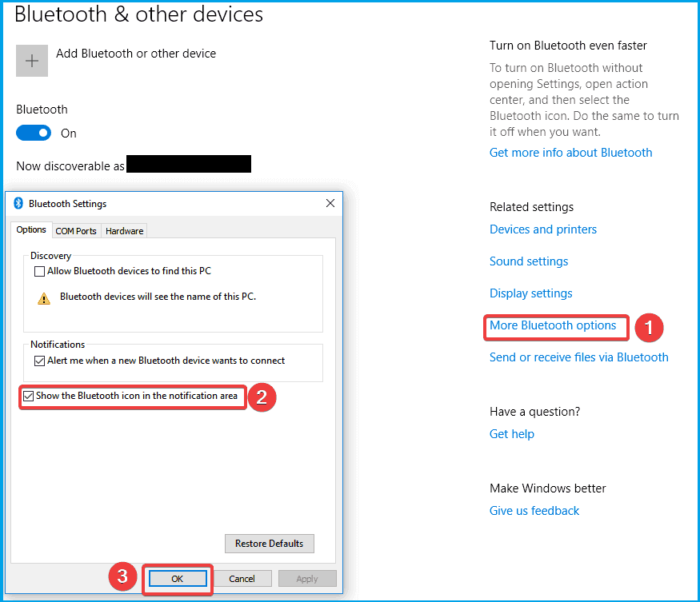Close the Bluetooth Settings dialog
The width and height of the screenshot is (700, 602).
click(330, 203)
